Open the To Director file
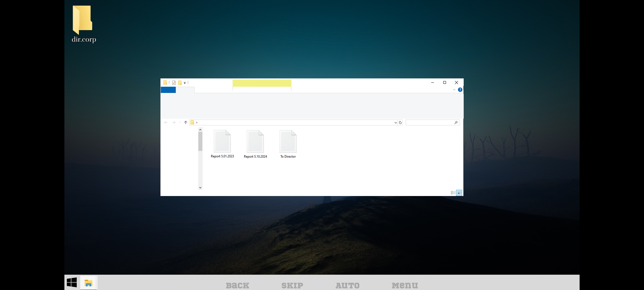The width and height of the screenshot is (644, 290). [288, 142]
